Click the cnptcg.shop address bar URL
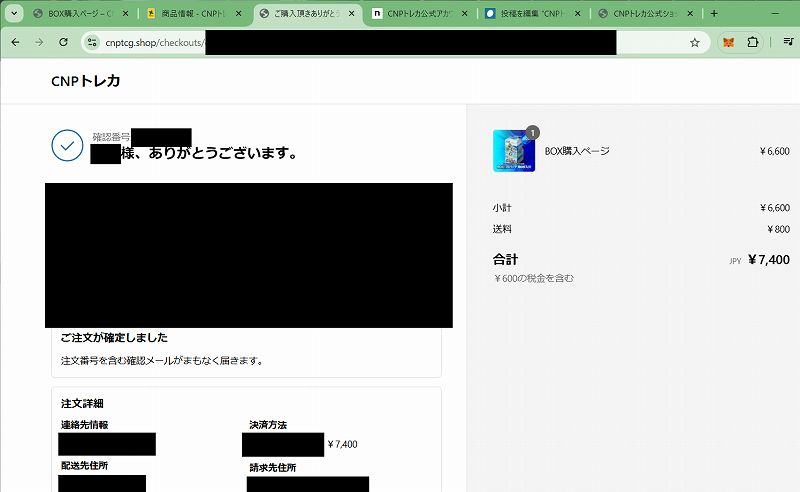This screenshot has height=492, width=800. point(153,42)
